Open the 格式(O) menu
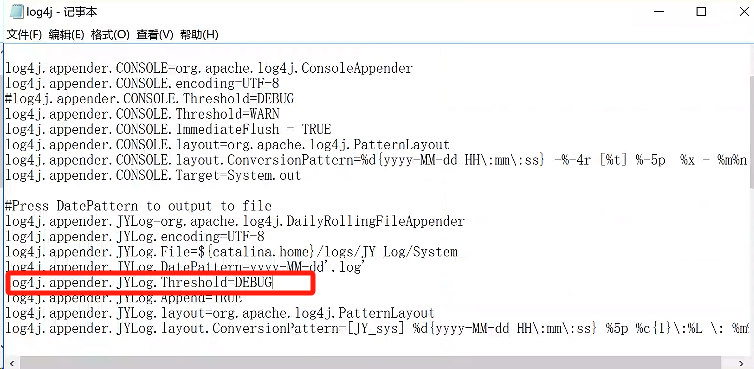Viewport: 754px width, 369px height. tap(110, 35)
